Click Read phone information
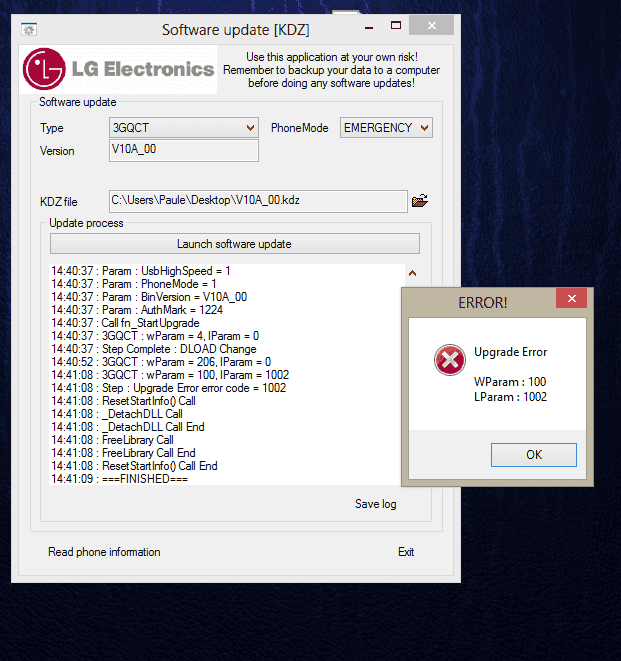The height and width of the screenshot is (661, 621). point(104,552)
